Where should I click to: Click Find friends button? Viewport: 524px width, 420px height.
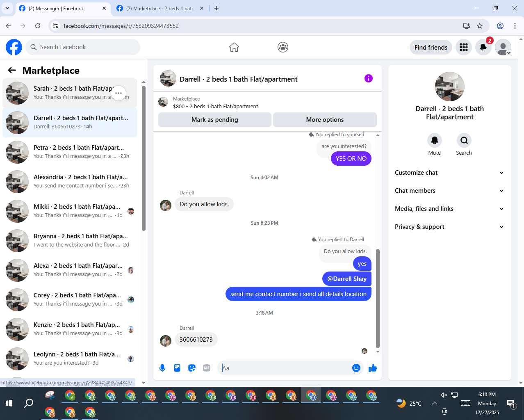pos(431,47)
